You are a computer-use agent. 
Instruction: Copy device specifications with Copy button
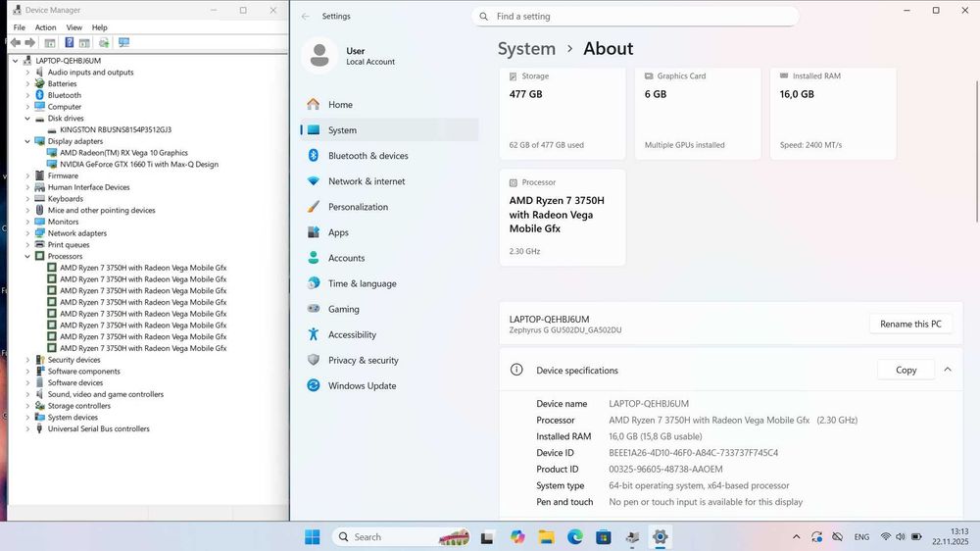click(906, 371)
